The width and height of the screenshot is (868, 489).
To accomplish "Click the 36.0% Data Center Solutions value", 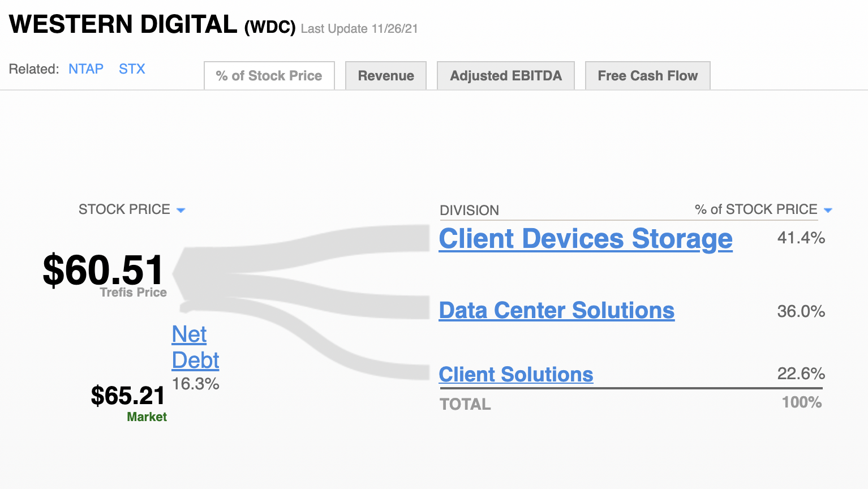I will tap(801, 311).
